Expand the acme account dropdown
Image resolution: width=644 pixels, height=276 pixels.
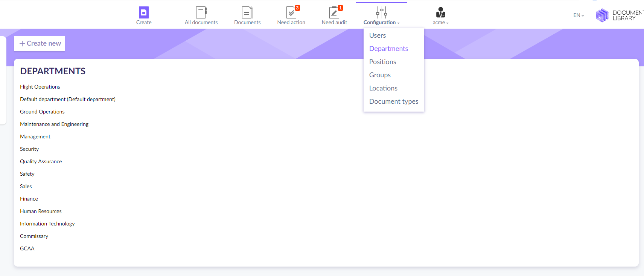[x=440, y=23]
